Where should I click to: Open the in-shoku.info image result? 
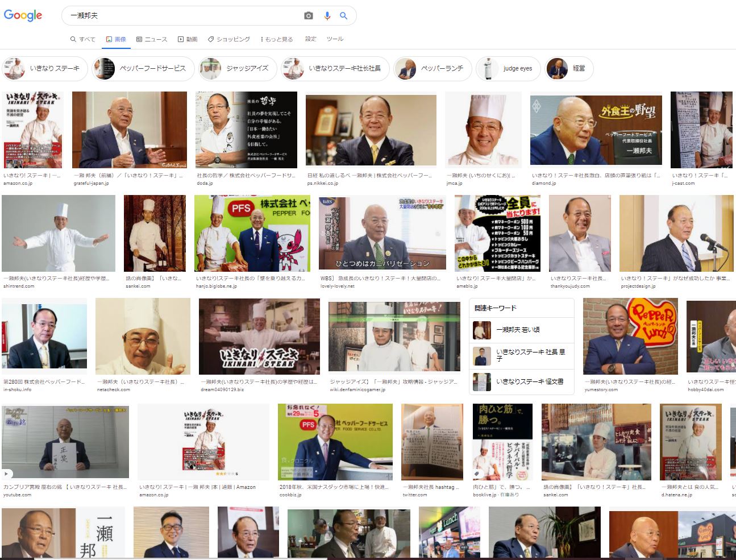click(x=44, y=337)
